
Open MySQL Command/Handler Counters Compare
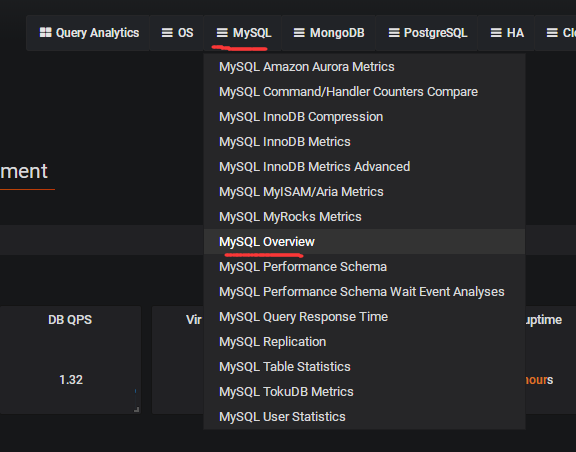pyautogui.click(x=364, y=92)
